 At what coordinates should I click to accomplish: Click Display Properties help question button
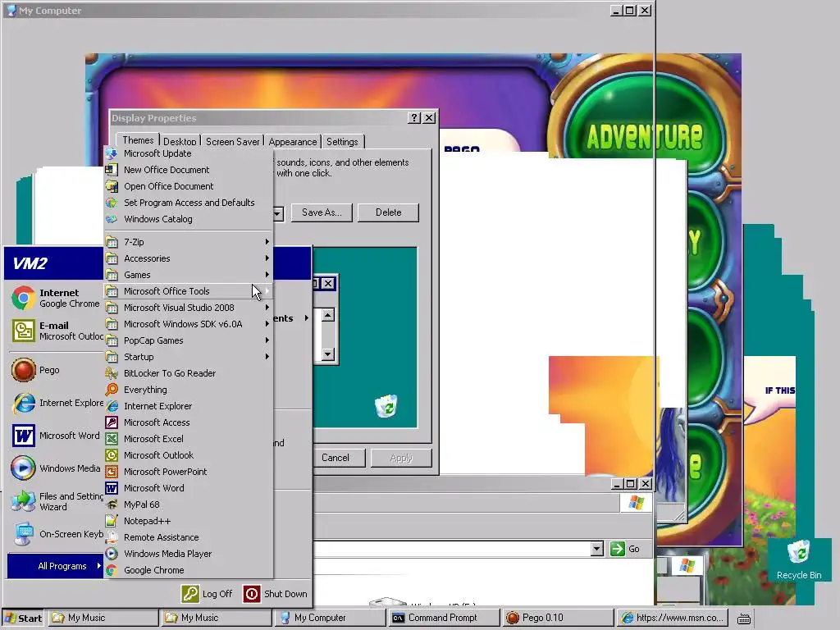[414, 118]
